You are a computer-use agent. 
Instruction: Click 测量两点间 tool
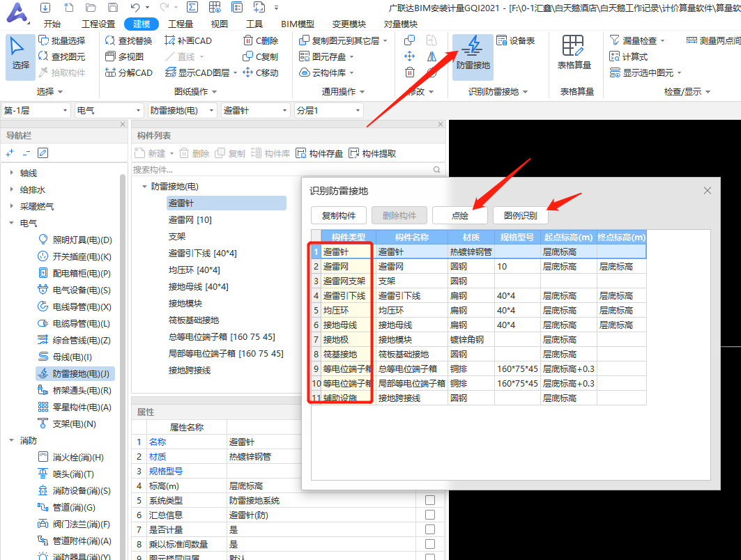714,40
